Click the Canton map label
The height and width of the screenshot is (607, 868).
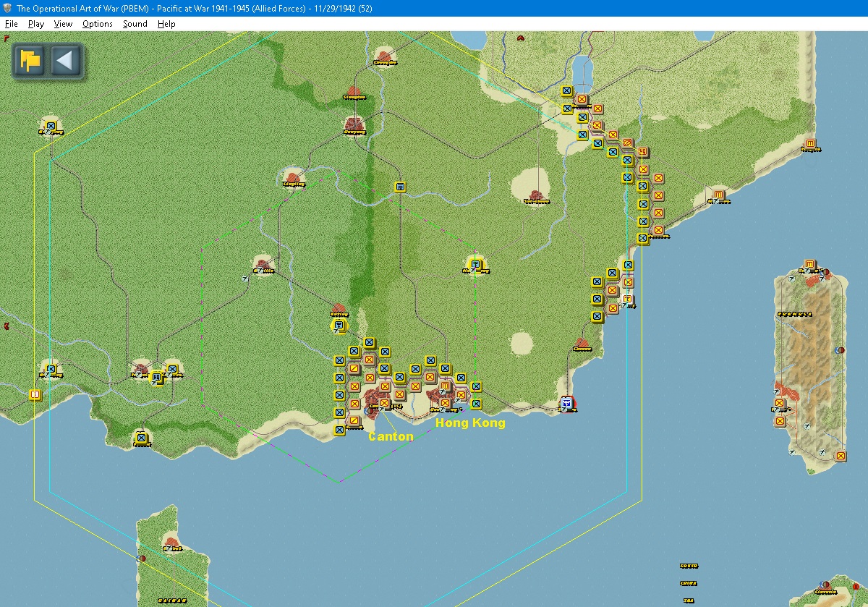[391, 436]
